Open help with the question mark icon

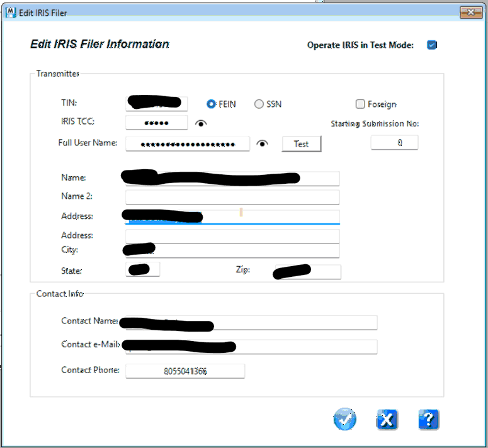coord(428,419)
